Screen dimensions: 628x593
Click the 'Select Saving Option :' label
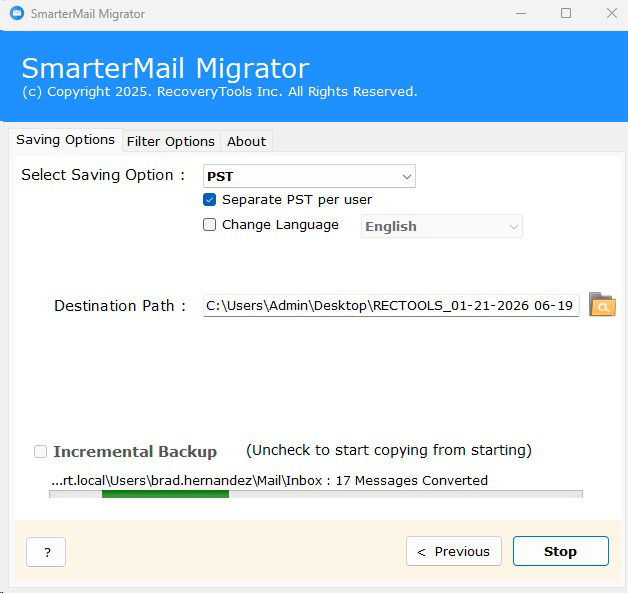point(103,175)
